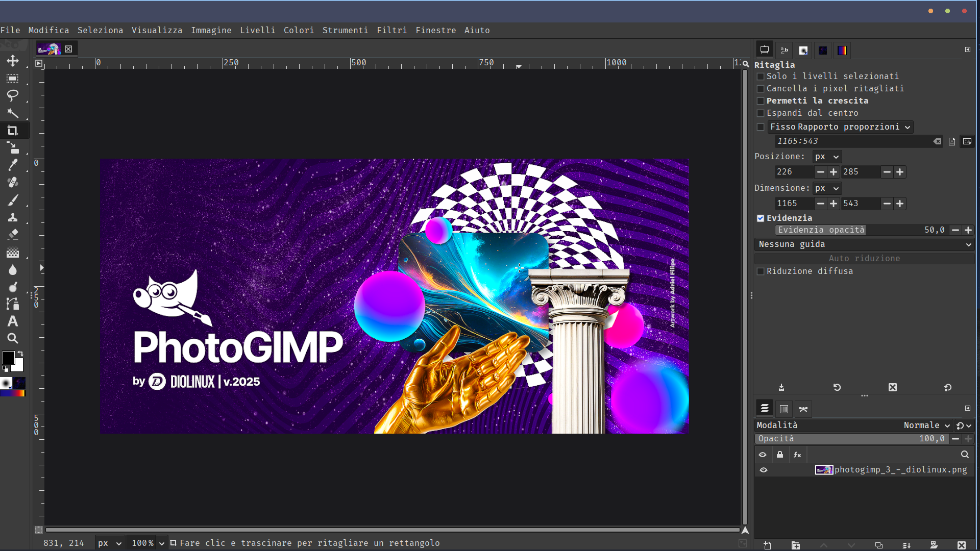The image size is (980, 551).
Task: Select the Blur/Sharpen droplet tool
Action: point(13,269)
